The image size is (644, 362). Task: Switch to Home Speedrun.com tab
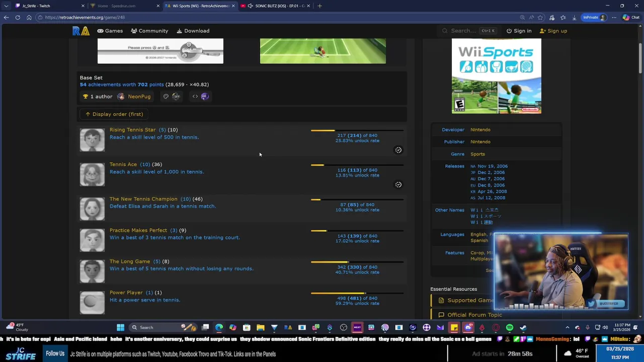click(x=123, y=6)
